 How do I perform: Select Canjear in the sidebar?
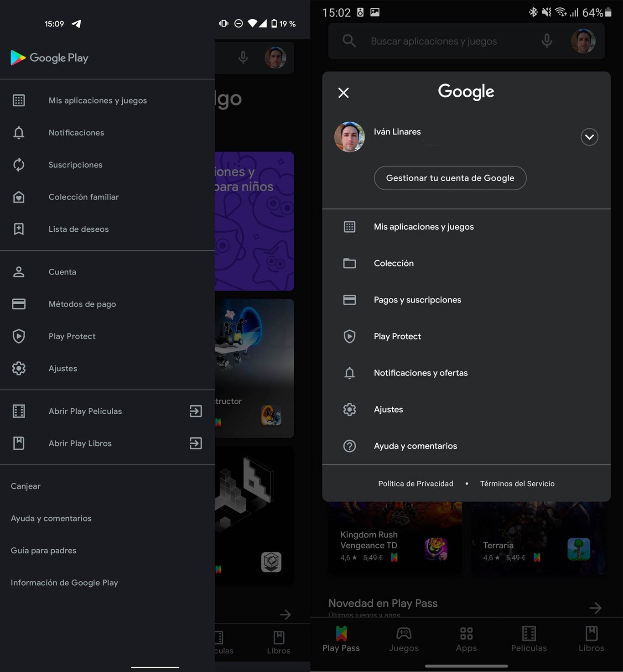click(x=26, y=486)
